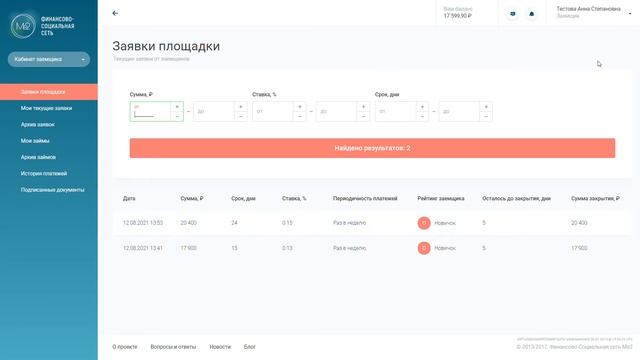Open the Блог footer link
The width and height of the screenshot is (640, 360).
250,347
